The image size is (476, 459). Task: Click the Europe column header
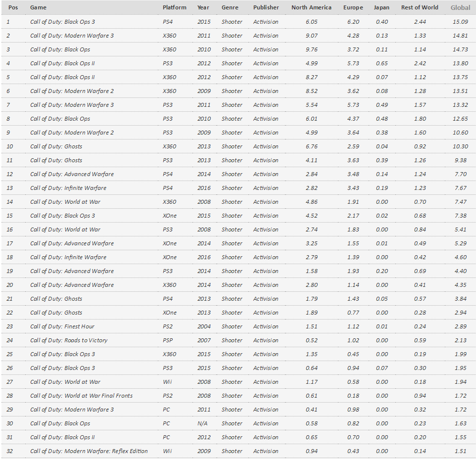click(353, 7)
